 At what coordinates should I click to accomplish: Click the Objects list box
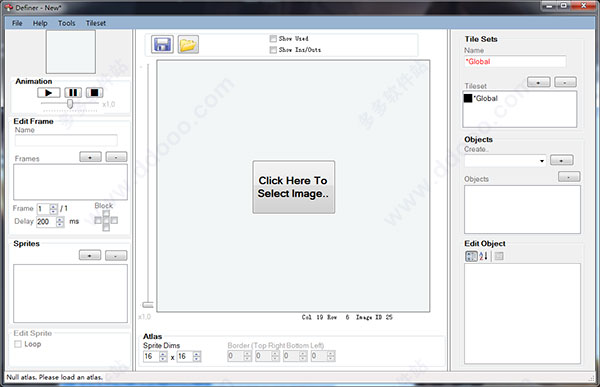coord(522,209)
